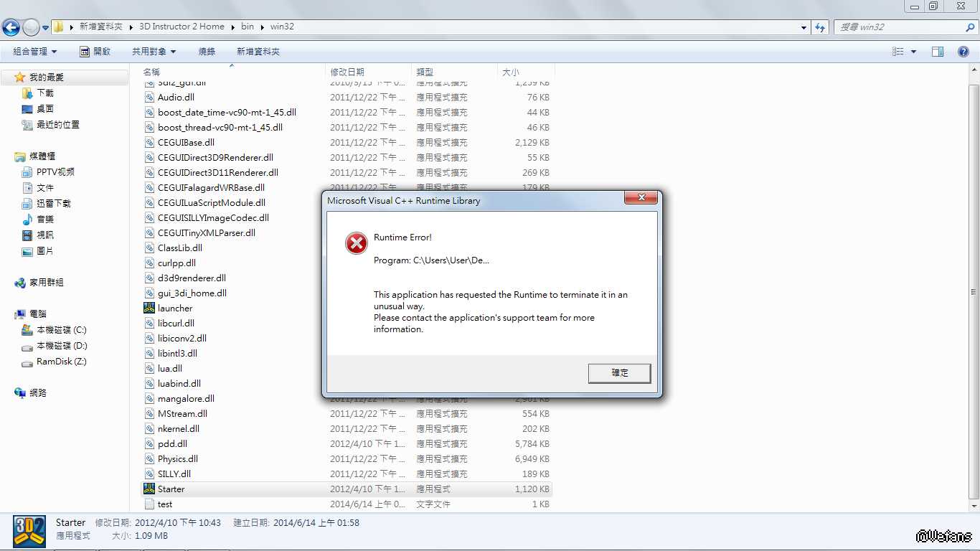Click the 新增資料夾 toolbar button

(x=258, y=52)
